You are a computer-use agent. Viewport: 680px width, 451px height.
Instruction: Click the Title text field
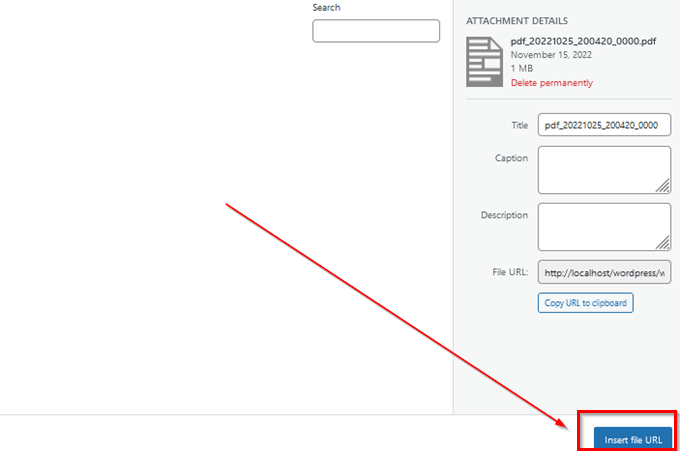(x=604, y=125)
